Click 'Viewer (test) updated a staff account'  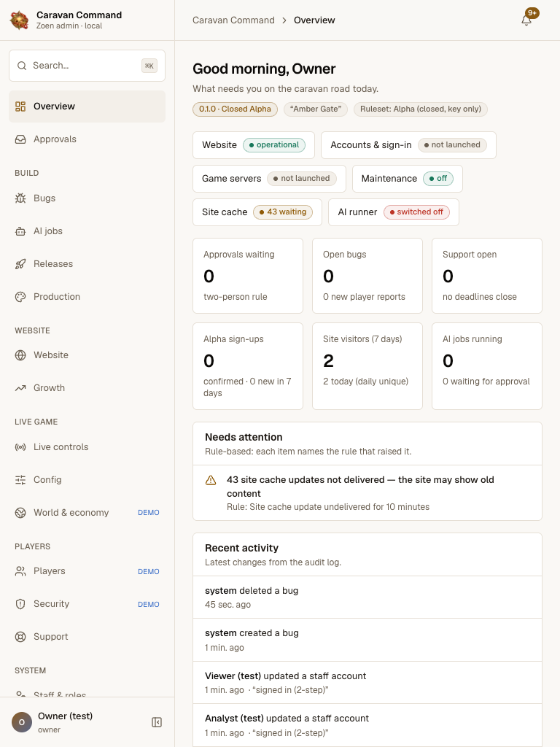[367, 682]
